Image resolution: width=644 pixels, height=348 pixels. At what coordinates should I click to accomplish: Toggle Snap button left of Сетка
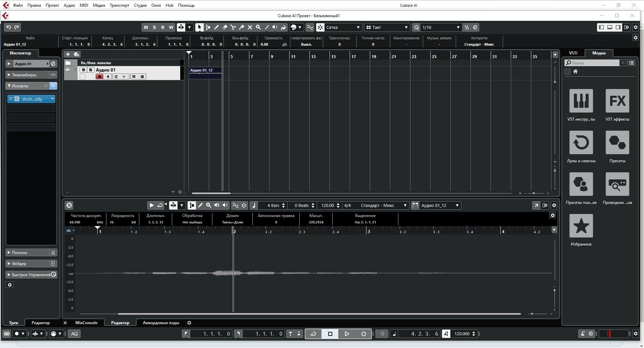point(320,27)
